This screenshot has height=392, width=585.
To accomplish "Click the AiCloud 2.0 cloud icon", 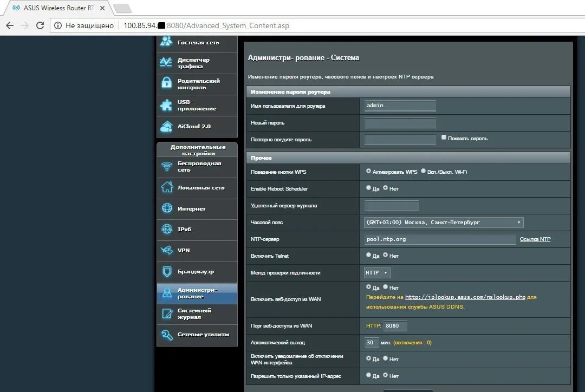I will (166, 127).
